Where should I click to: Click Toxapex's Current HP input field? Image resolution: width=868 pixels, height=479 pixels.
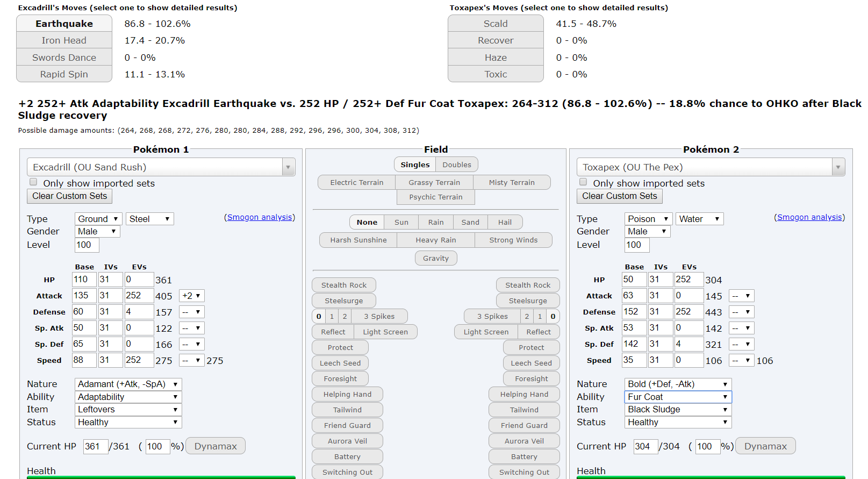point(645,446)
